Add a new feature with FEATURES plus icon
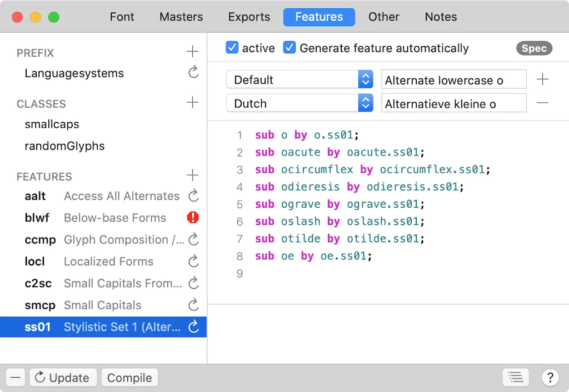569x392 pixels. (192, 175)
